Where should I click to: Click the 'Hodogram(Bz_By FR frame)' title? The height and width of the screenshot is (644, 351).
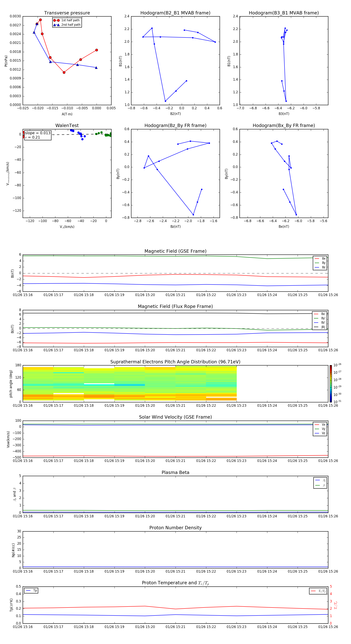point(175,125)
